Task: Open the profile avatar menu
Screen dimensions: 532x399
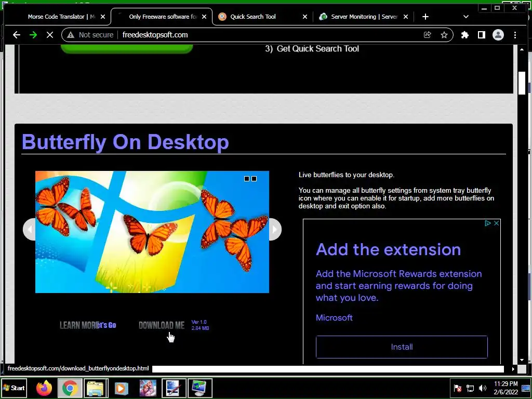Action: tap(498, 35)
